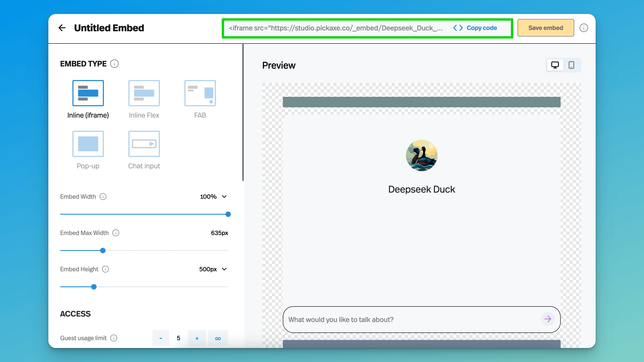Select the Inline Flex embed type
The height and width of the screenshot is (362, 644).
144,93
